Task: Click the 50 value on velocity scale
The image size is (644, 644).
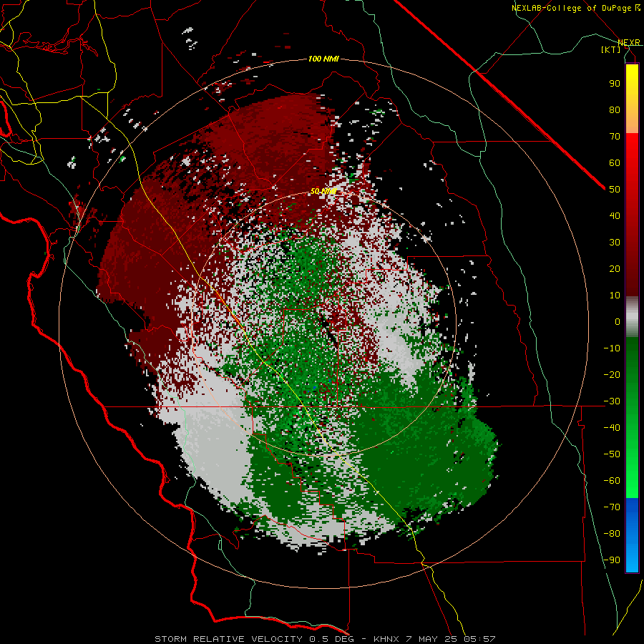Action: (615, 190)
